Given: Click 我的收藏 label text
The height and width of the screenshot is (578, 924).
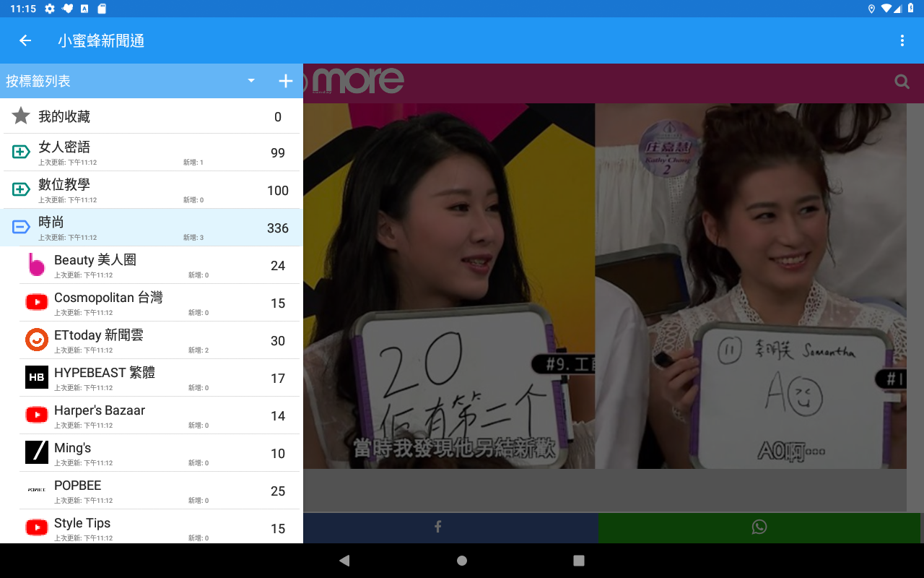Looking at the screenshot, I should 64,117.
